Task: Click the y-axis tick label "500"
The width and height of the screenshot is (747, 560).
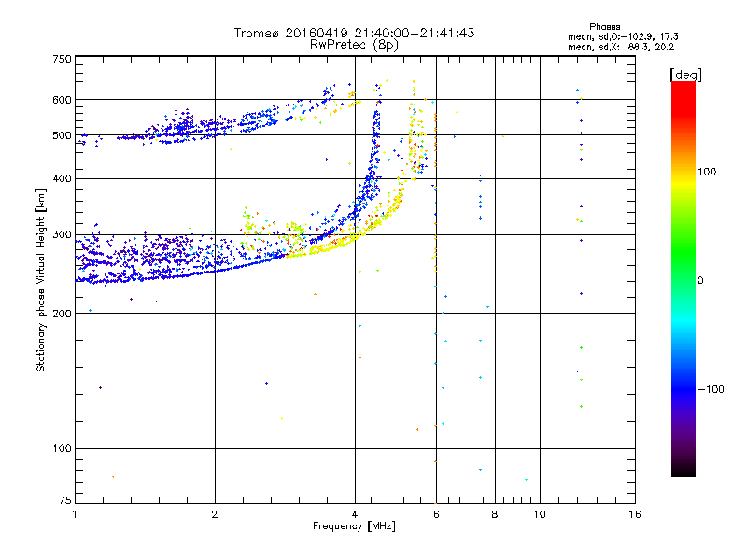Action: coord(62,135)
